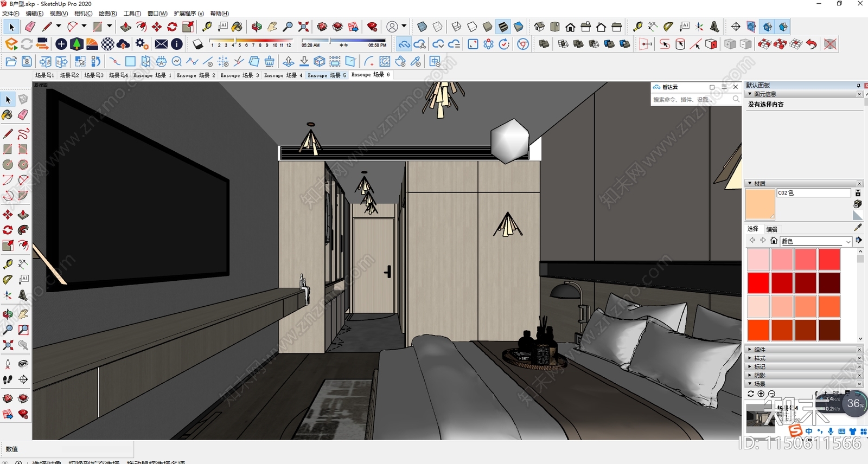Select the Tape Measure tool in top toolbar
Viewport: 868px width, 464px height.
coord(207,27)
